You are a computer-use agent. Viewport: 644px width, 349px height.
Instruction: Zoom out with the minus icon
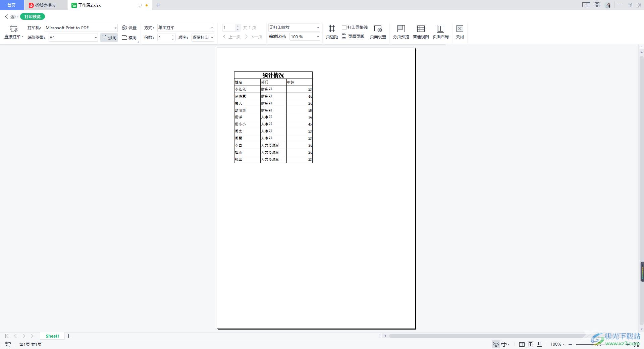click(x=570, y=344)
